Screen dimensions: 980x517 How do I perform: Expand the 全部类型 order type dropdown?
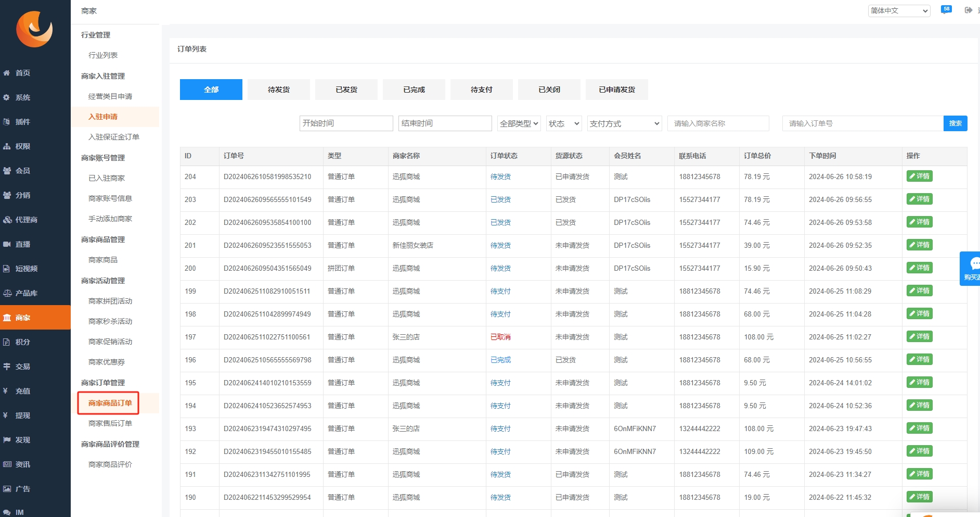point(519,123)
